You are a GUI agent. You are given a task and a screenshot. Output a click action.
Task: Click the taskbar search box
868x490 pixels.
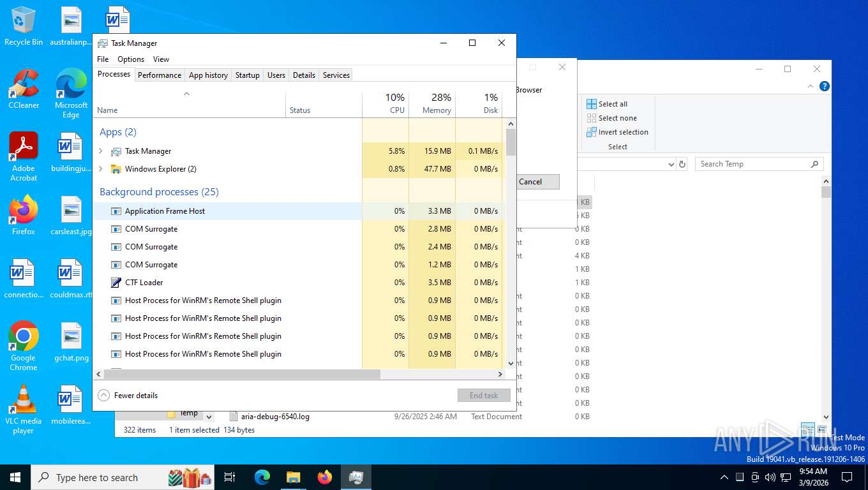click(x=124, y=477)
